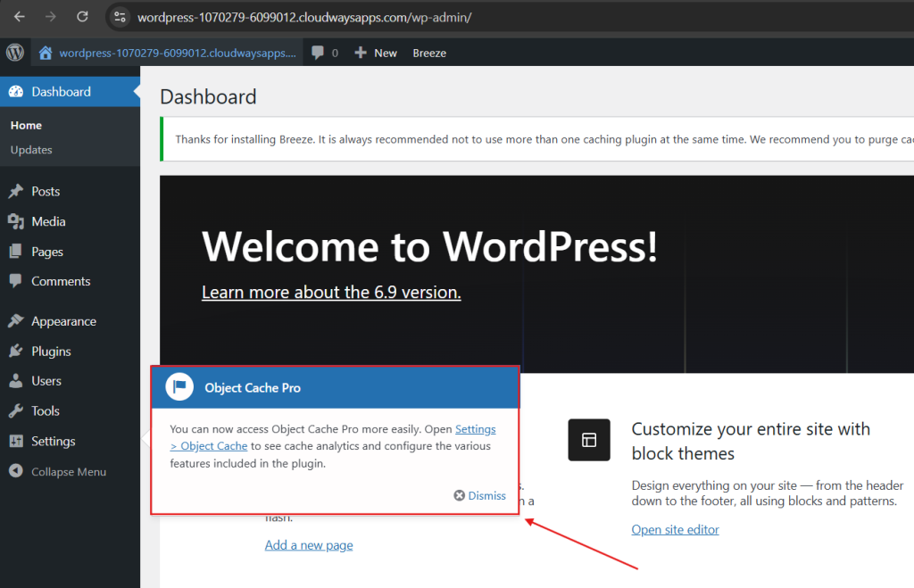Follow the Add a new page link

point(309,545)
